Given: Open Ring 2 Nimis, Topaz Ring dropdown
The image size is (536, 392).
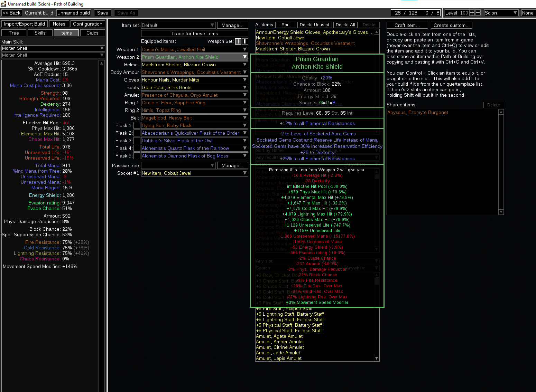Looking at the screenshot, I should click(195, 110).
